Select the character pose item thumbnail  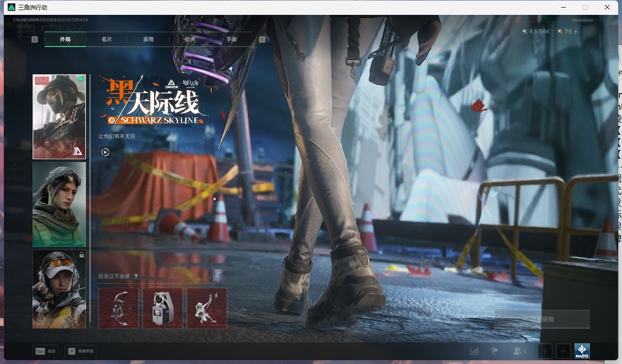point(207,308)
